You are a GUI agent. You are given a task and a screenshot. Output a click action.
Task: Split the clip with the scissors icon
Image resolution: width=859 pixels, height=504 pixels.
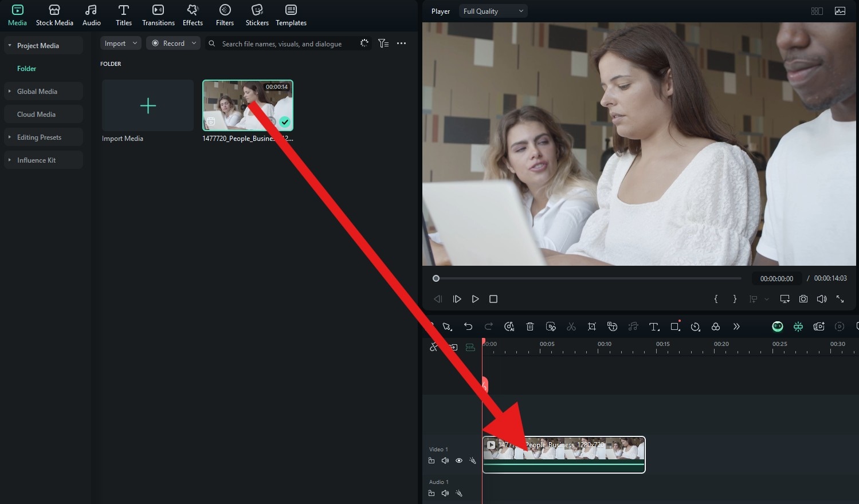[571, 326]
